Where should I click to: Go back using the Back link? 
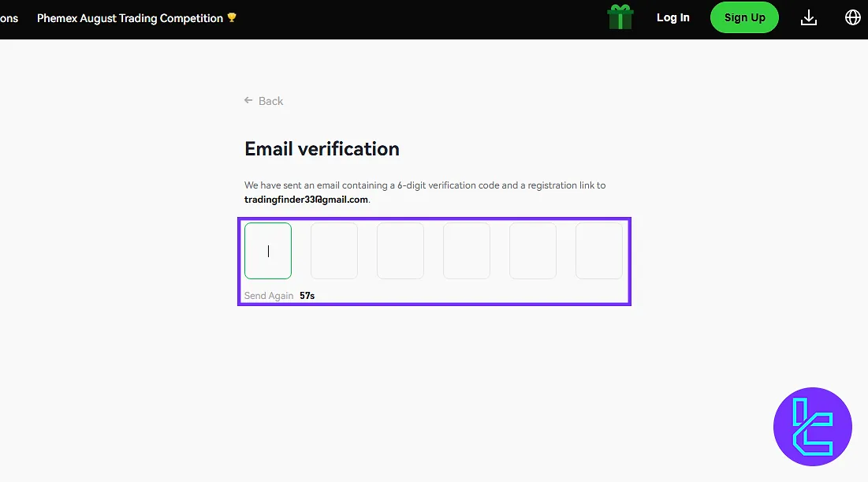[270, 101]
